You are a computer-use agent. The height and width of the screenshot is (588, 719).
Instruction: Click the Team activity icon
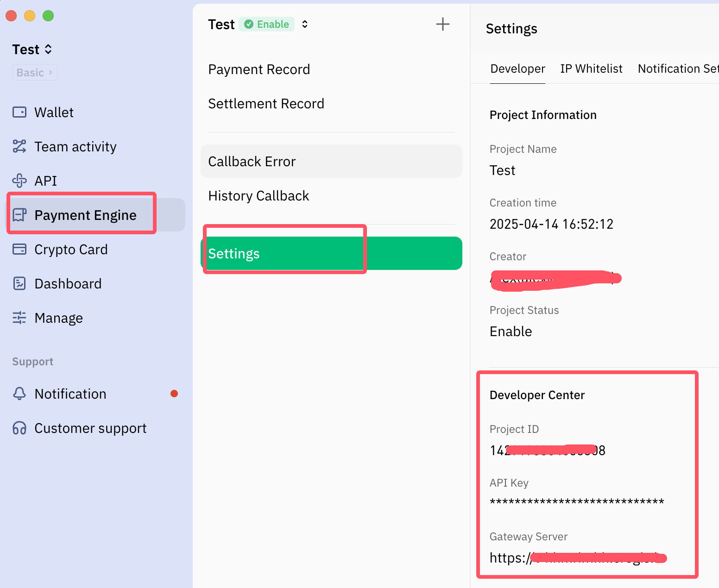[19, 146]
